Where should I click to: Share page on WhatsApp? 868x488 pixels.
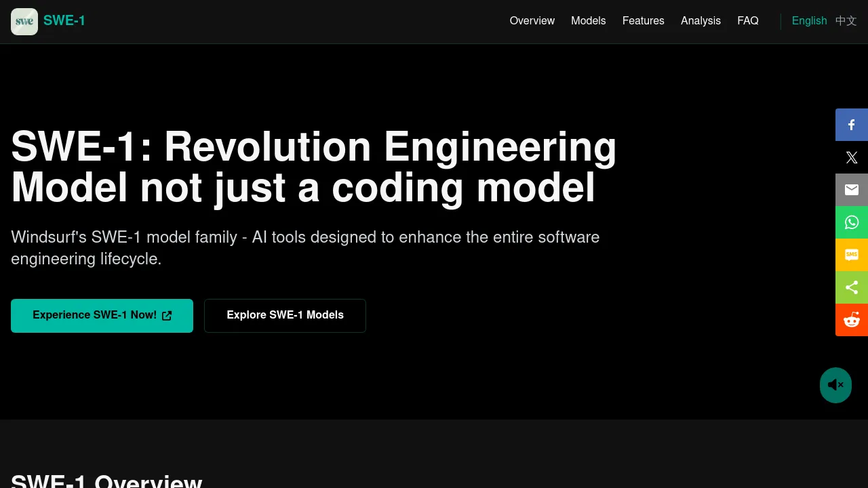tap(852, 222)
